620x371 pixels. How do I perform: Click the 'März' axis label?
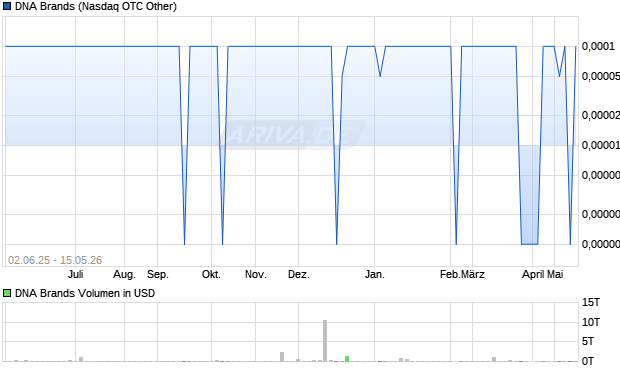[473, 274]
